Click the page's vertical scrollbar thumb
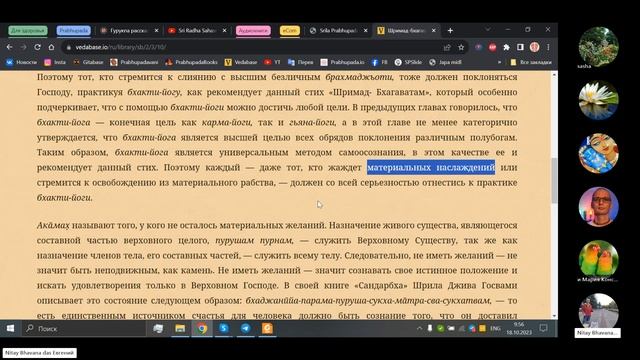 (x=554, y=180)
